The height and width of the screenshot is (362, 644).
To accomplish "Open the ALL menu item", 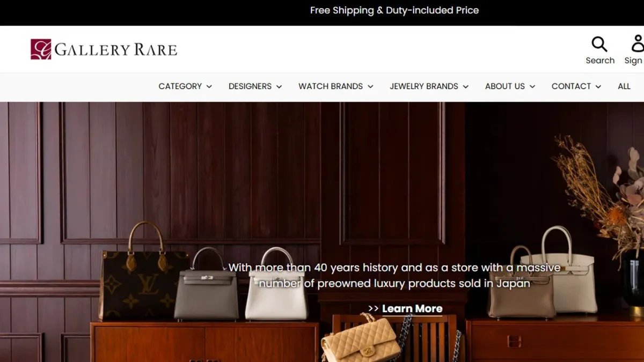I will (x=624, y=86).
